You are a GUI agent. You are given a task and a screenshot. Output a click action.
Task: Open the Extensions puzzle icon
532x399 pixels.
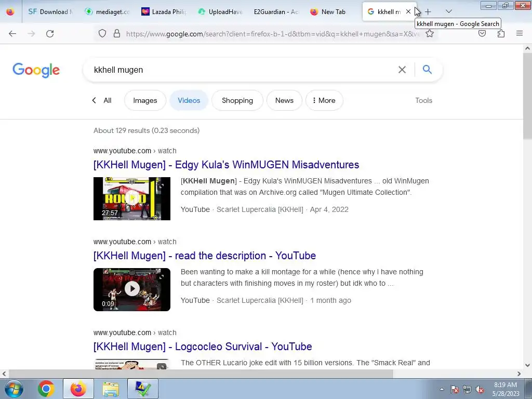(x=501, y=33)
